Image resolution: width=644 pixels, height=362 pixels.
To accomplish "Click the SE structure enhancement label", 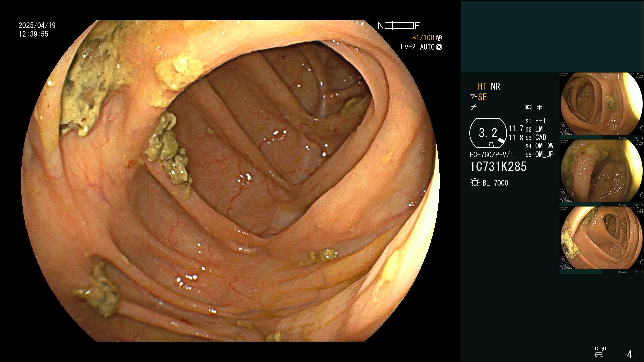I will tap(482, 97).
